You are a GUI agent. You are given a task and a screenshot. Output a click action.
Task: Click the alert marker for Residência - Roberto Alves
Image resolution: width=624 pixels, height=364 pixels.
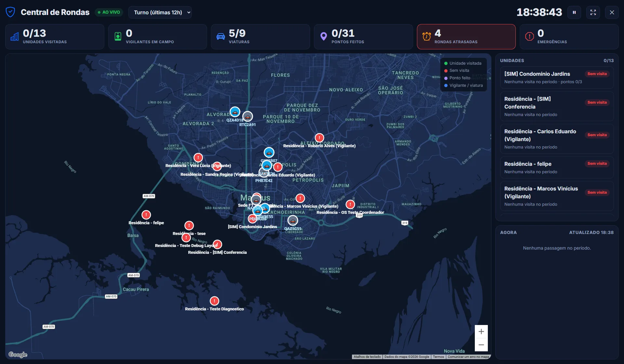[319, 138]
